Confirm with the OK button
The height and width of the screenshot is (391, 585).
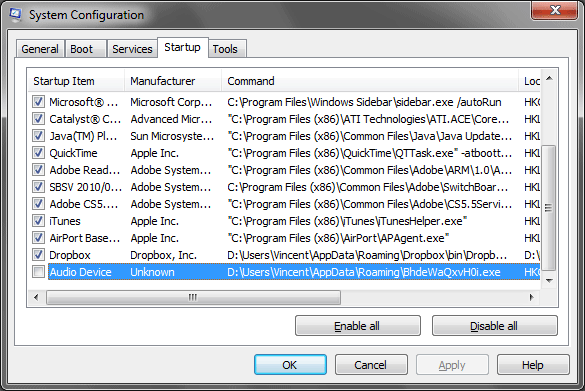290,365
